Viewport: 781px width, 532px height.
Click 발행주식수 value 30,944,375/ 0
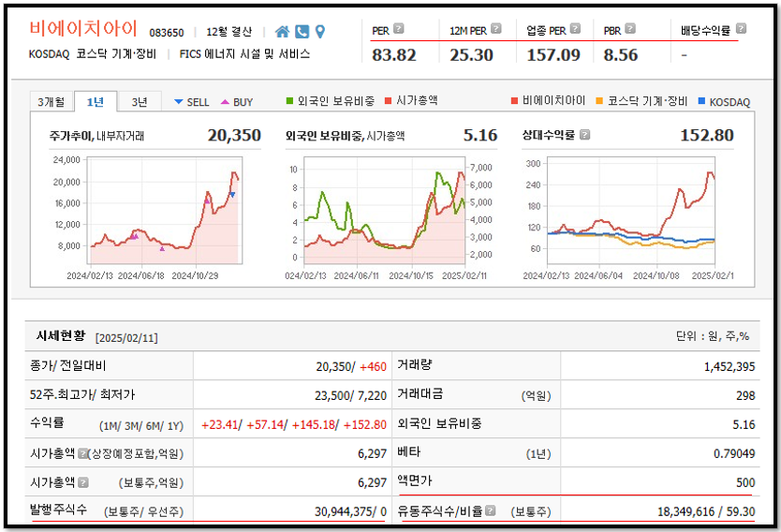coord(350,511)
